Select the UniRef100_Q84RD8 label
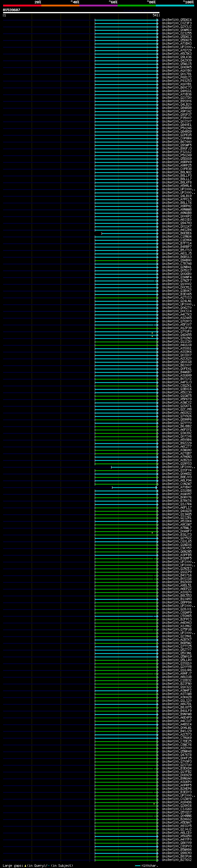Screen dimensions: 197x868 pos(176,108)
